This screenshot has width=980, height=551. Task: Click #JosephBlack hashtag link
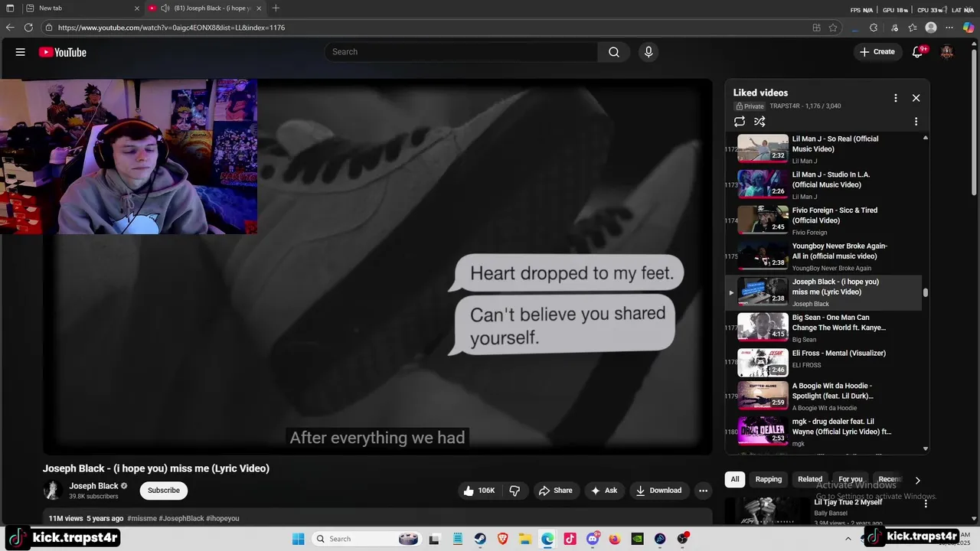[181, 518]
